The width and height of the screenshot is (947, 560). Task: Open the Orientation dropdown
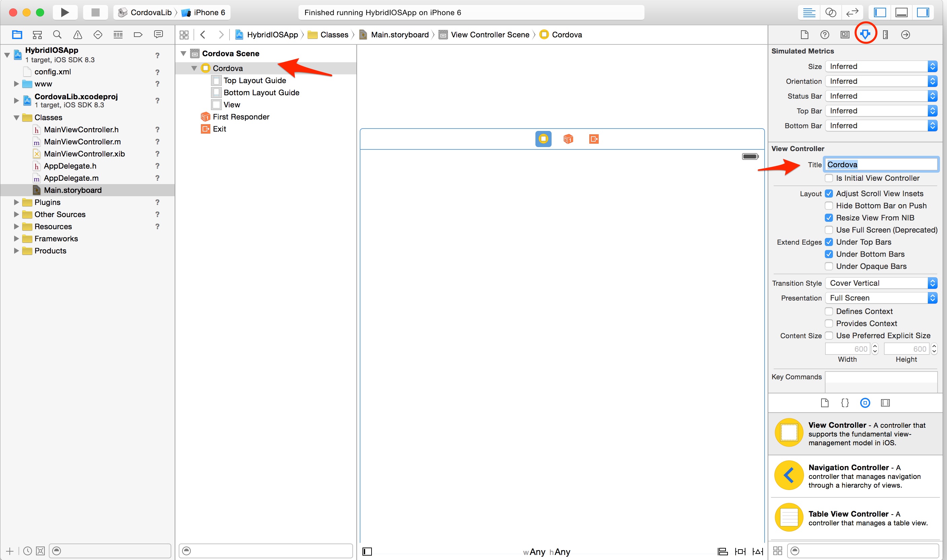coord(881,81)
